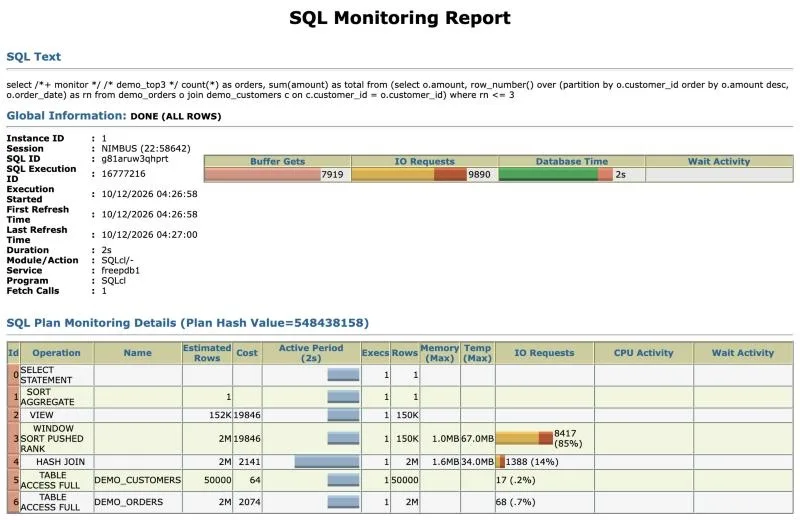The height and width of the screenshot is (520, 800).
Task: Click the Database Time column header
Action: pos(572,161)
